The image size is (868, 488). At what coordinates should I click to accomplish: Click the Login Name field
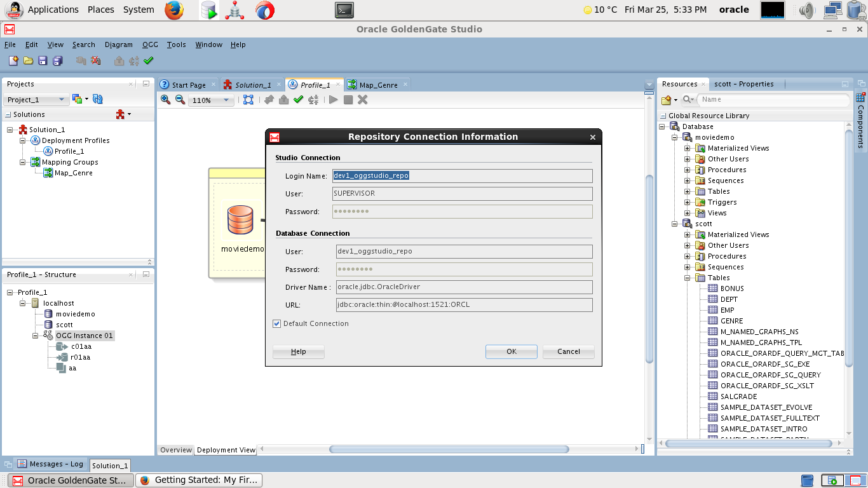[463, 176]
